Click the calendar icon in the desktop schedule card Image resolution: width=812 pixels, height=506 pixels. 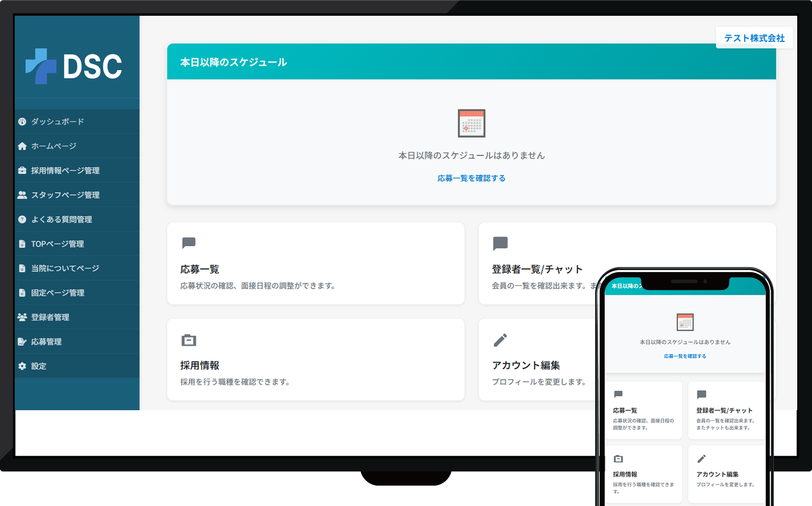[471, 123]
